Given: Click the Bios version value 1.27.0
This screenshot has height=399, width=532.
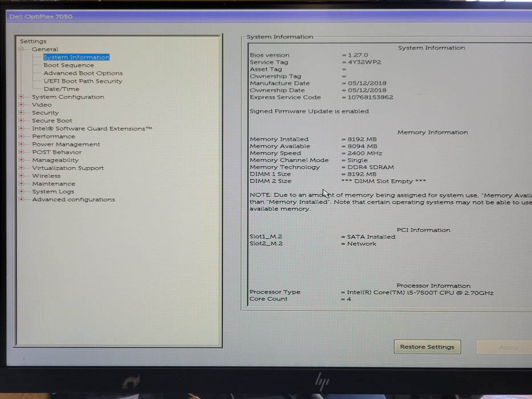Looking at the screenshot, I should tap(358, 55).
